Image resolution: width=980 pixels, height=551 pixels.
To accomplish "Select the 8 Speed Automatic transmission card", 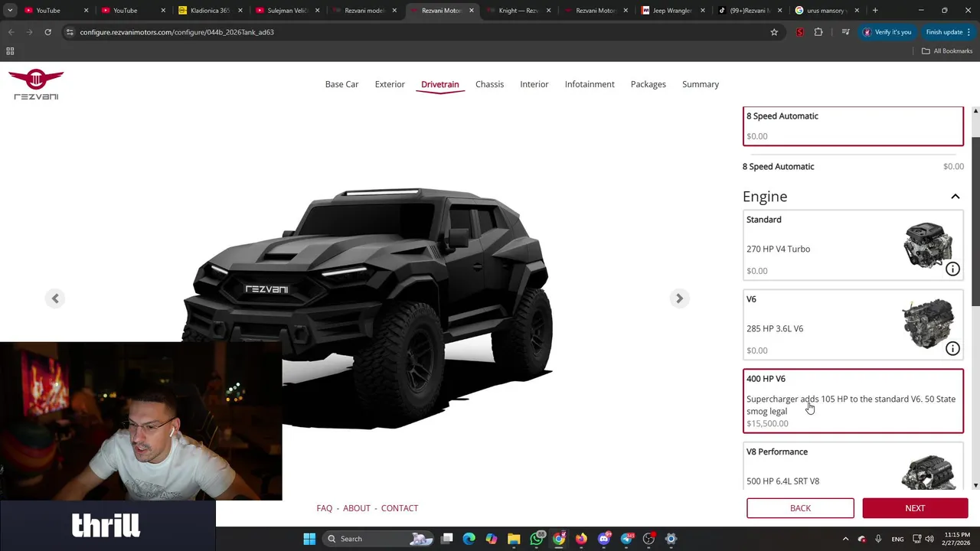I will pyautogui.click(x=853, y=126).
